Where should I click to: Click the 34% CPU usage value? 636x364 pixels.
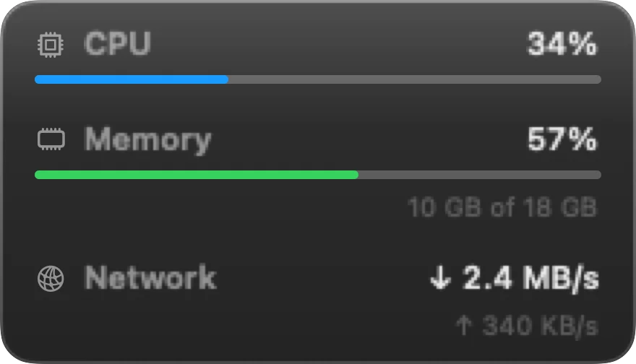pyautogui.click(x=562, y=43)
